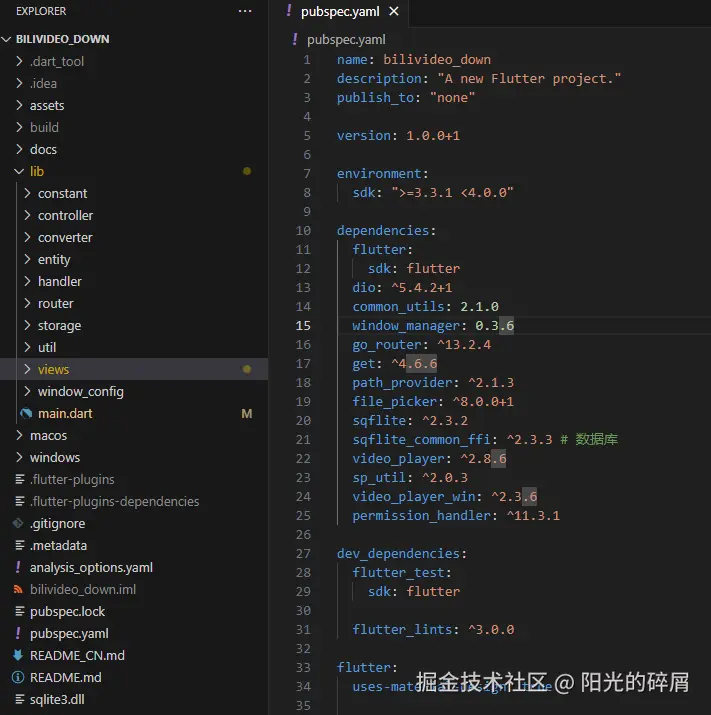
Task: Click the lib folder change indicator dot
Action: (x=247, y=171)
